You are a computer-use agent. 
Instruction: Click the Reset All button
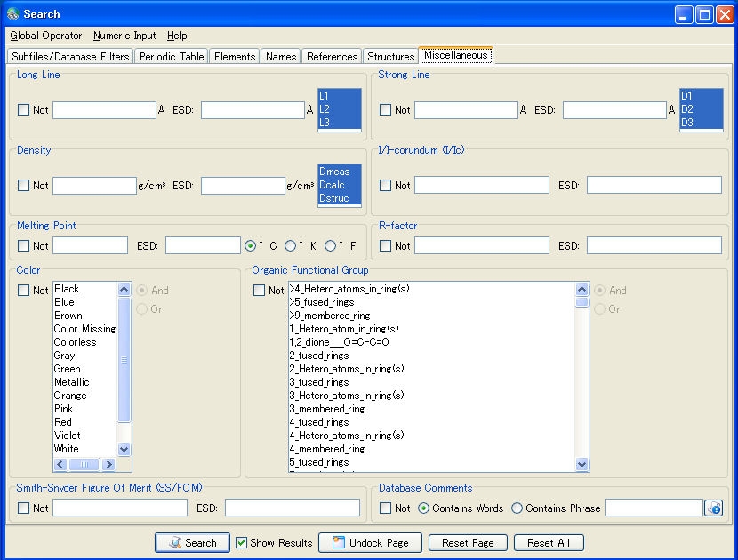point(549,542)
